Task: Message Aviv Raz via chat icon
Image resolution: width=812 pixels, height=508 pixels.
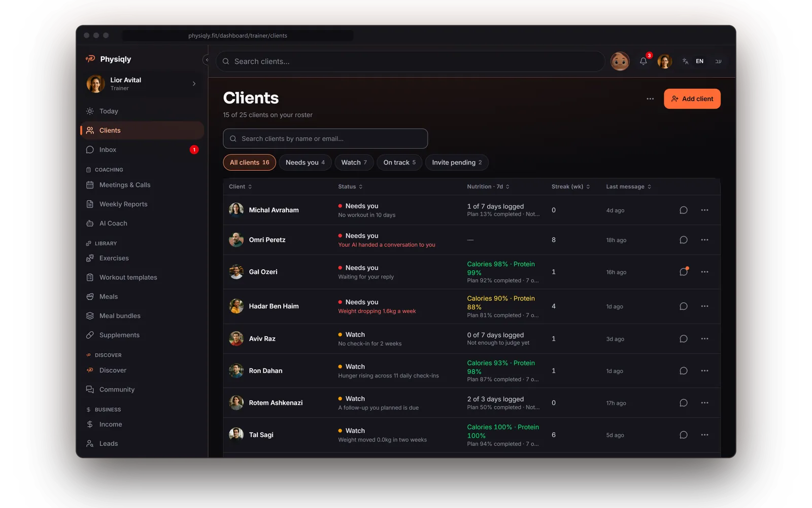Action: point(683,339)
